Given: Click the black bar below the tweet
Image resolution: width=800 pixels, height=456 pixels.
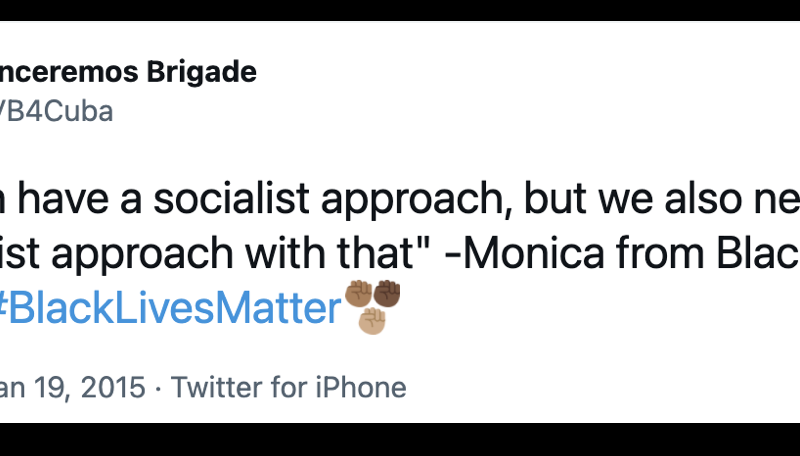Looking at the screenshot, I should pyautogui.click(x=400, y=440).
